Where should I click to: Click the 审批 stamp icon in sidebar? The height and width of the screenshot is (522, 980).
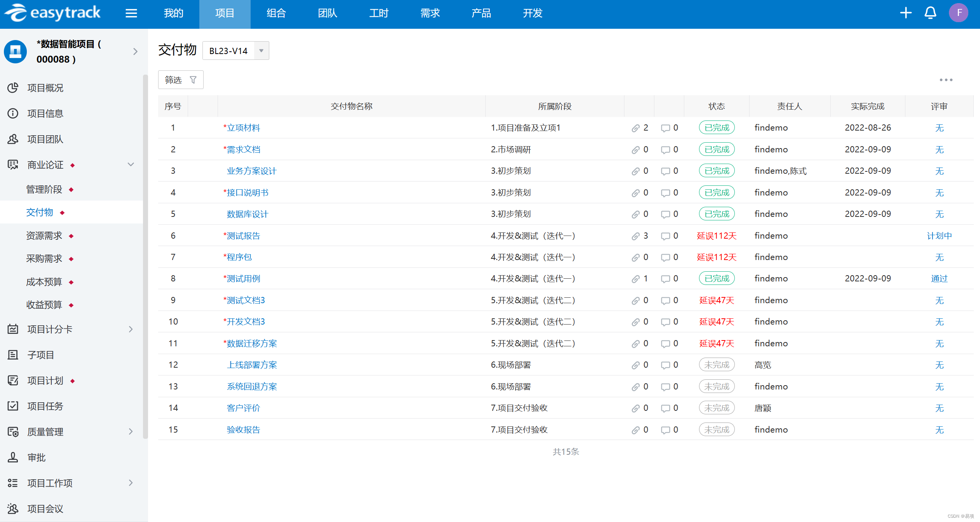click(x=13, y=457)
